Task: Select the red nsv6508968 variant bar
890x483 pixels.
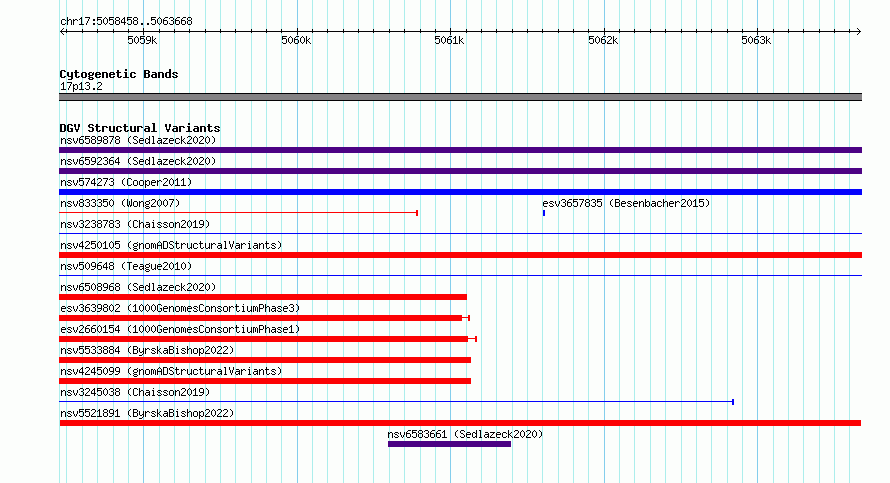Action: coord(263,297)
